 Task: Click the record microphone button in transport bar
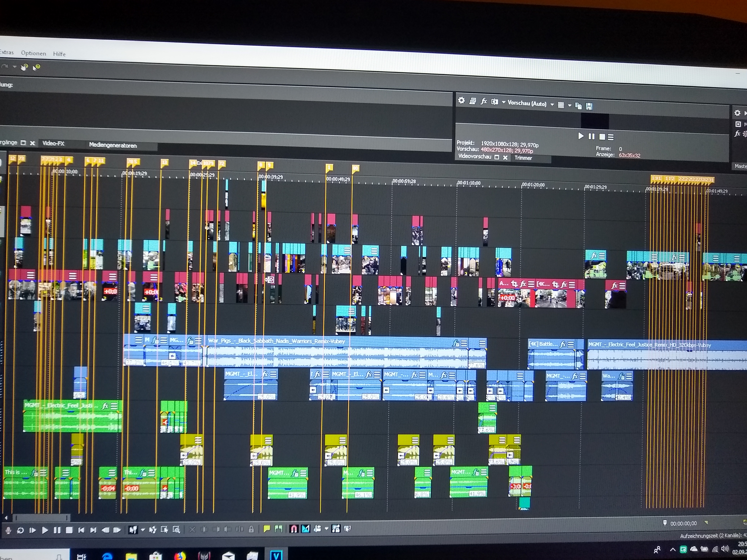tap(8, 530)
